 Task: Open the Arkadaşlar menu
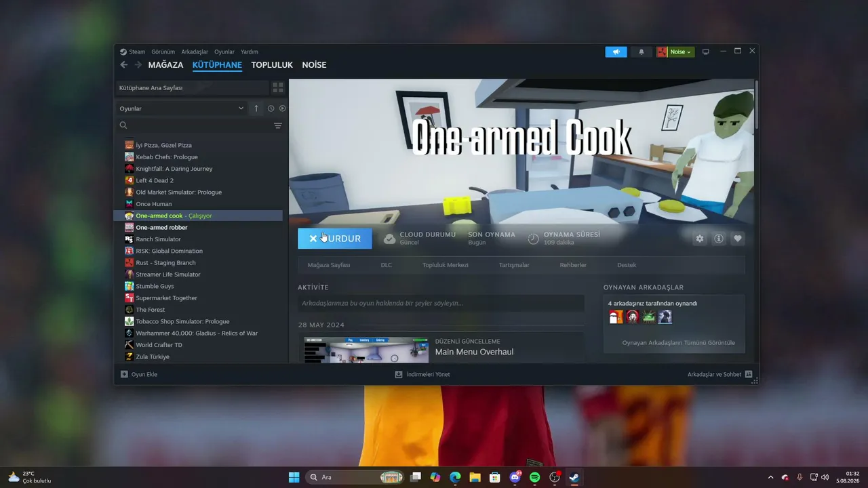pyautogui.click(x=195, y=52)
